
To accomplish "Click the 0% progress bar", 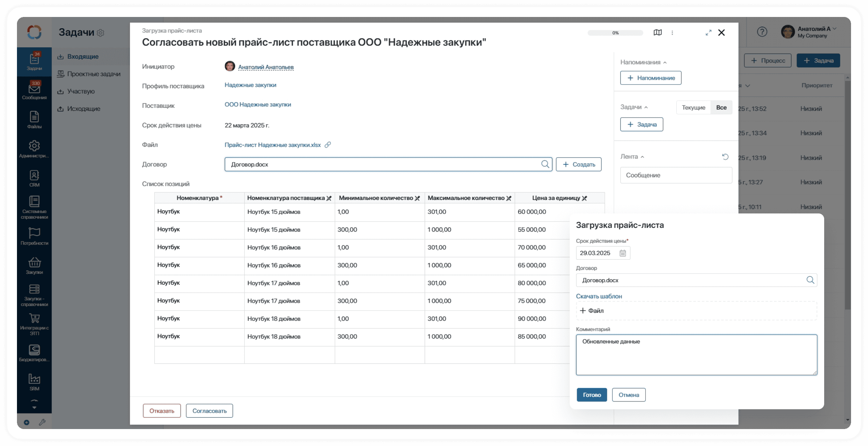I will (x=615, y=33).
